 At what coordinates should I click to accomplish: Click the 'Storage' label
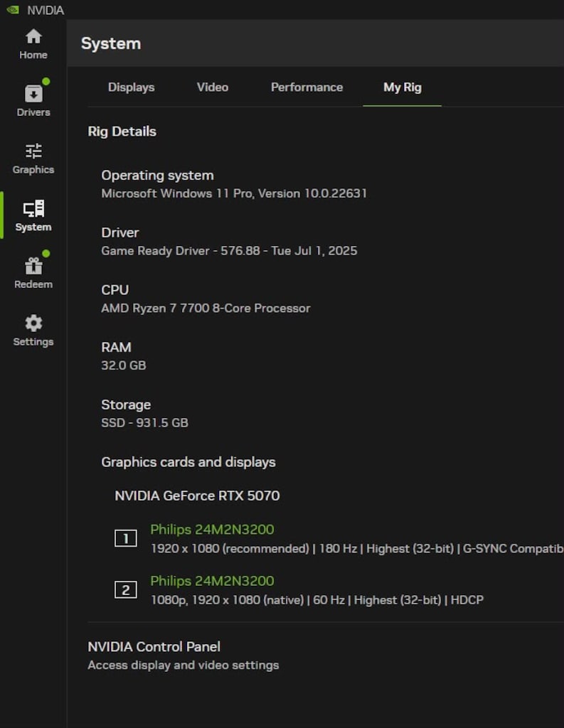click(x=126, y=405)
